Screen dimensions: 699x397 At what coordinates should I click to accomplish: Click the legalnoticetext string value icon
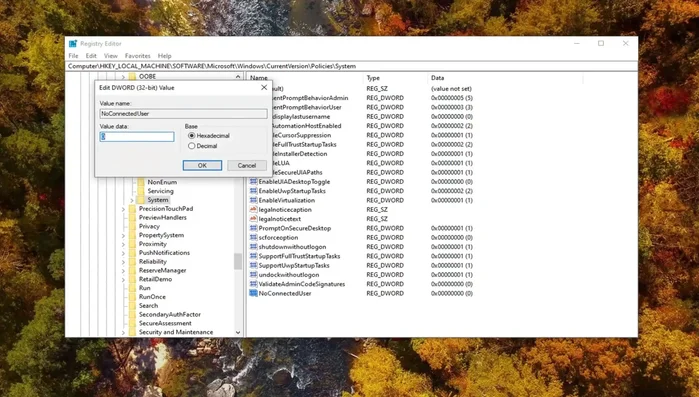click(253, 219)
